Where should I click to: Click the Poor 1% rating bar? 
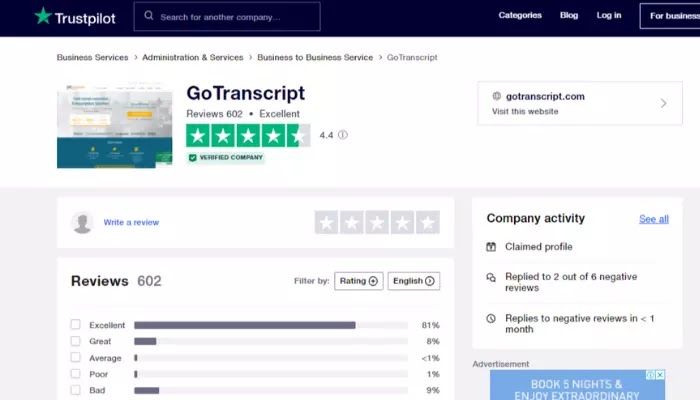(x=271, y=374)
